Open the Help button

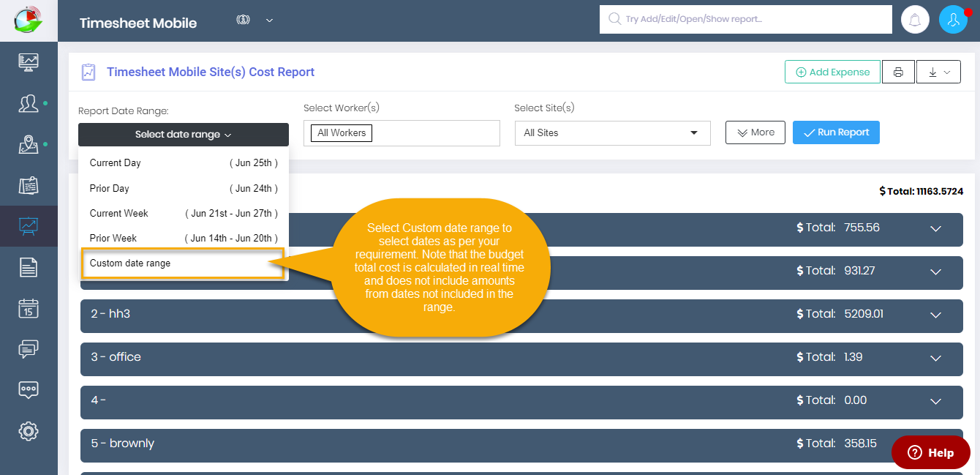(931, 452)
